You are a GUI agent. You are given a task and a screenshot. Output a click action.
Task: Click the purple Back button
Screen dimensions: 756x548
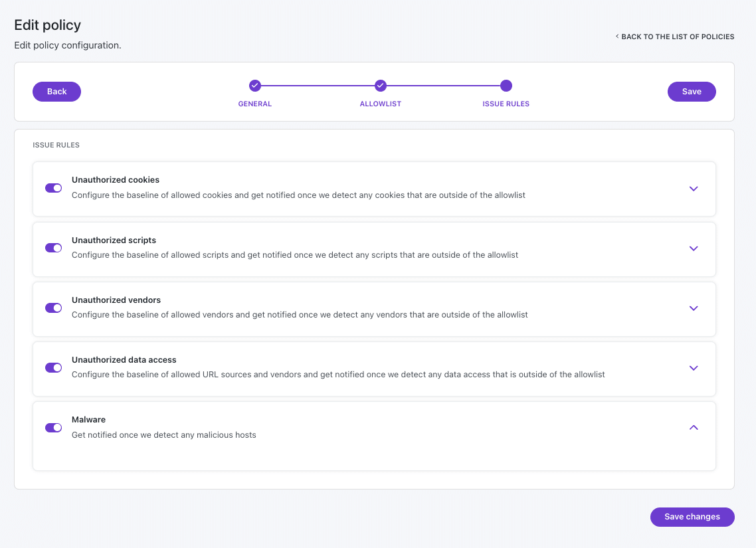(x=57, y=92)
